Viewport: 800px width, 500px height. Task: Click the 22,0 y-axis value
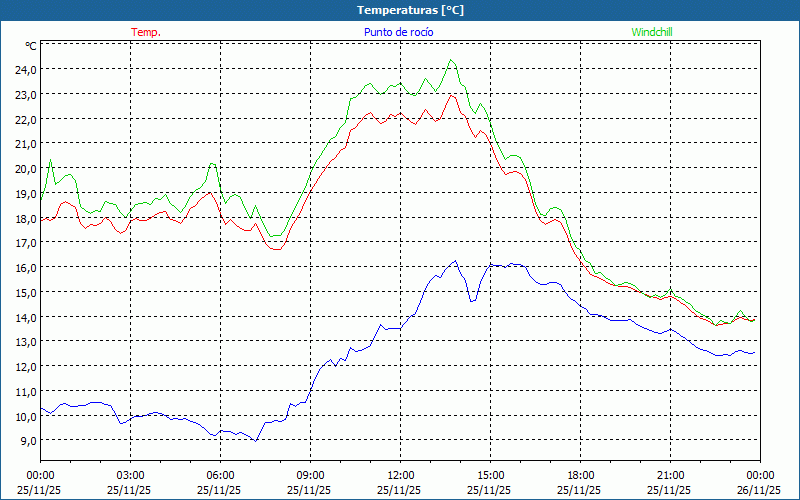pos(24,119)
